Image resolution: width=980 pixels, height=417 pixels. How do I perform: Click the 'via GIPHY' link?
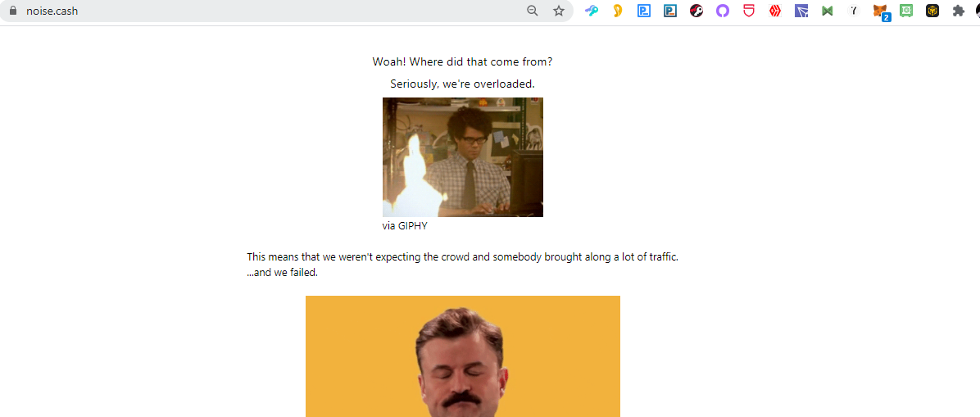(x=405, y=226)
